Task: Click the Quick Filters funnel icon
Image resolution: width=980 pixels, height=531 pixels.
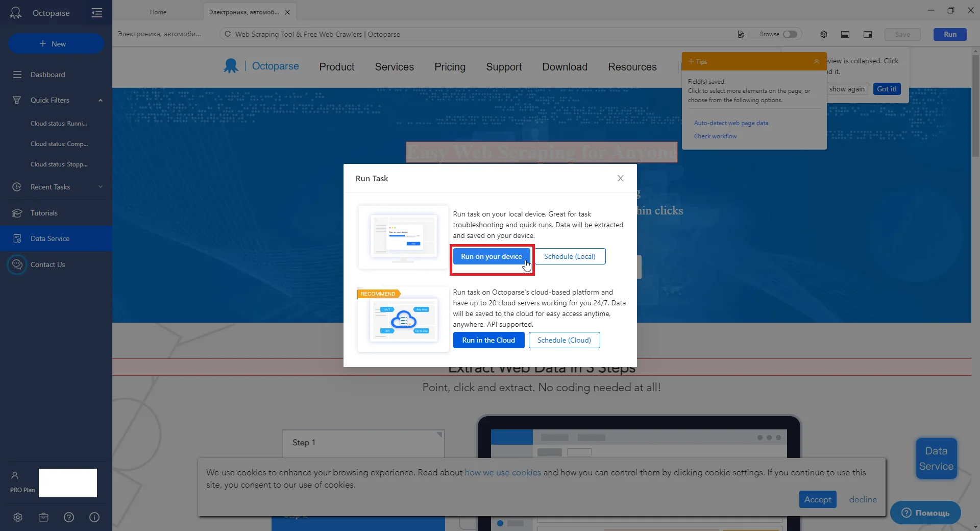Action: click(17, 100)
